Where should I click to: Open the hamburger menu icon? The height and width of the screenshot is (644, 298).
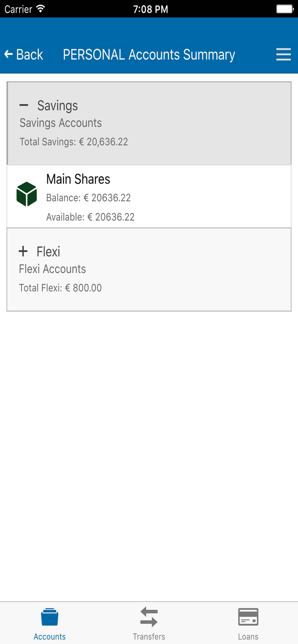[x=283, y=54]
